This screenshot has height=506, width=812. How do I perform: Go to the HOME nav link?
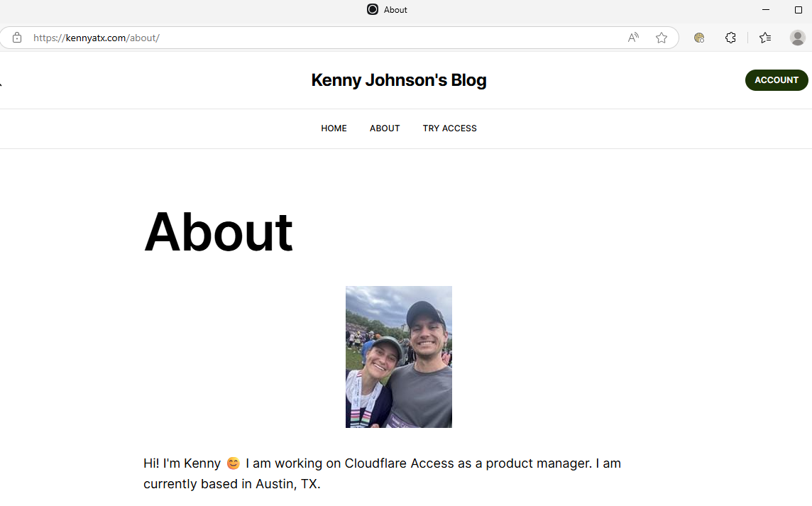[x=334, y=128]
